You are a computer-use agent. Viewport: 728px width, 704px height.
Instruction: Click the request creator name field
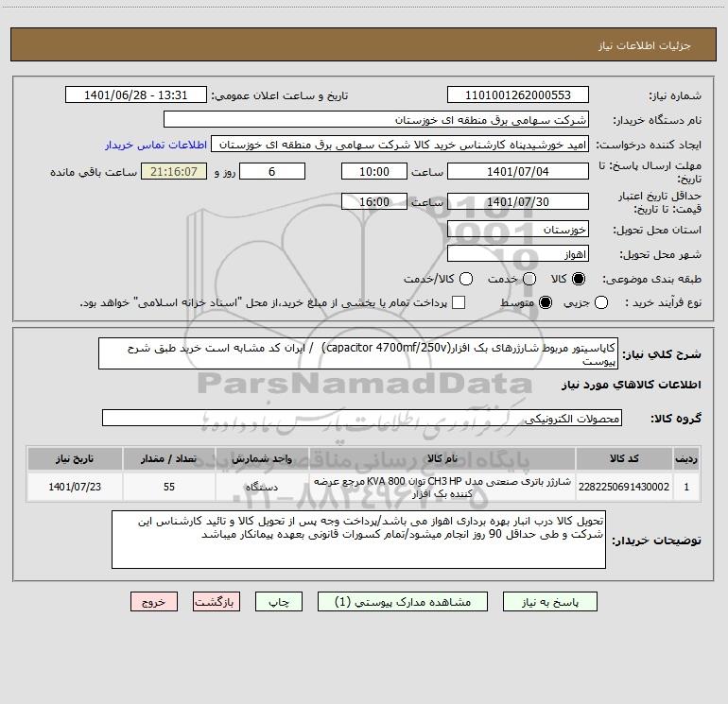click(400, 145)
